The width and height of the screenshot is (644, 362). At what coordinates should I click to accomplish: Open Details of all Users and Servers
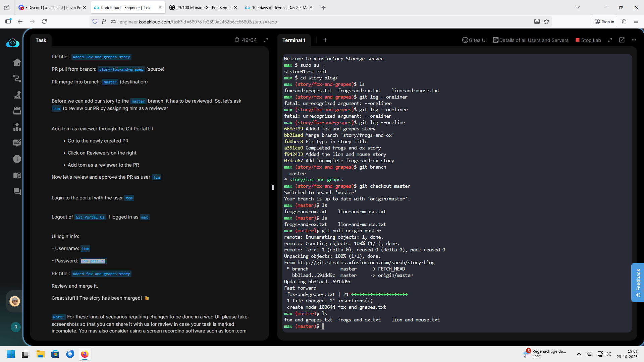click(x=531, y=40)
